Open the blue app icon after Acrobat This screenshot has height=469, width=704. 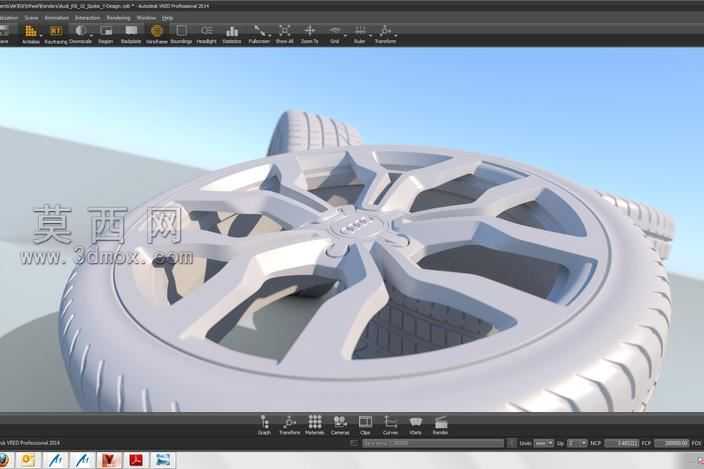tap(163, 460)
